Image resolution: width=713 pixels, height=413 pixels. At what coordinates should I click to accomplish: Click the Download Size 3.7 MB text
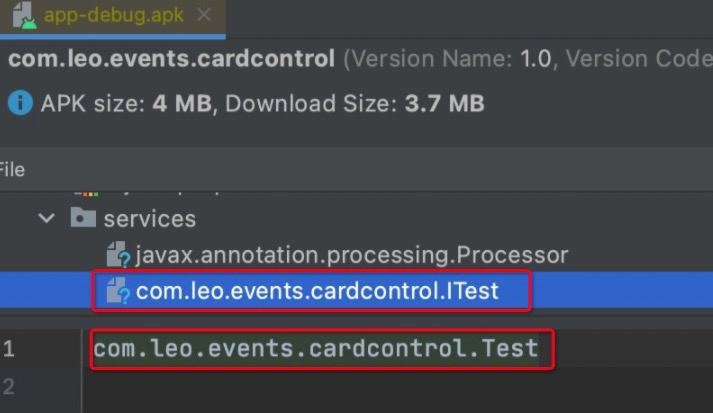coord(355,103)
